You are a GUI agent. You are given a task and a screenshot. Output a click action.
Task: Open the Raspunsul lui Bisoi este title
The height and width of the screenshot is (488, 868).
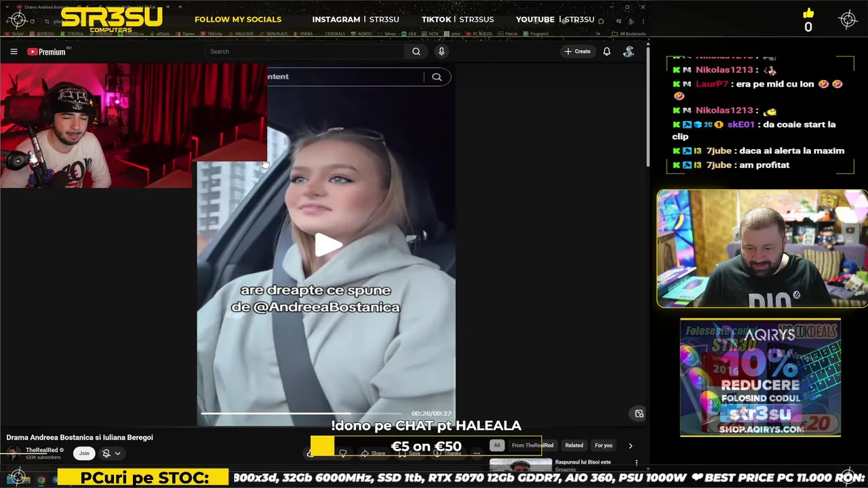583,462
